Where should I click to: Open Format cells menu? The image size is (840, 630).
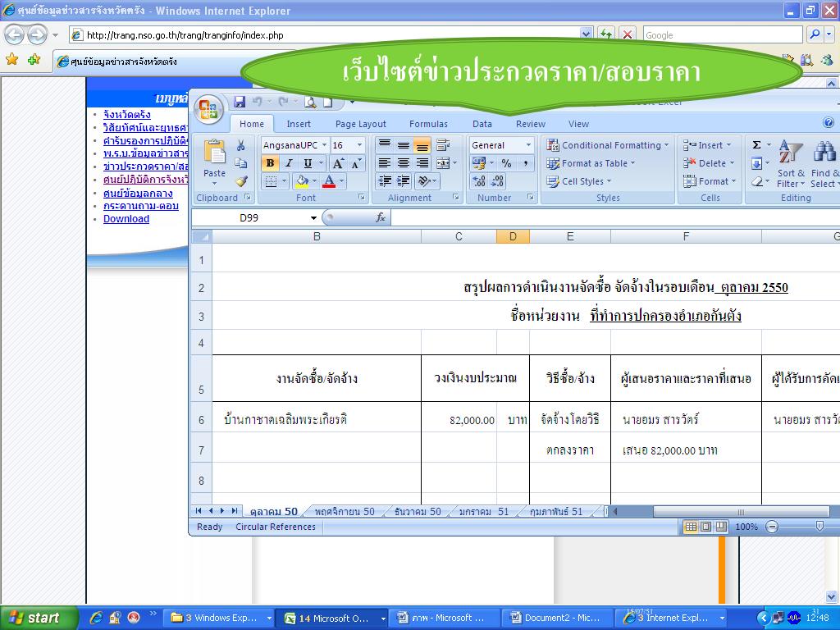(x=710, y=181)
